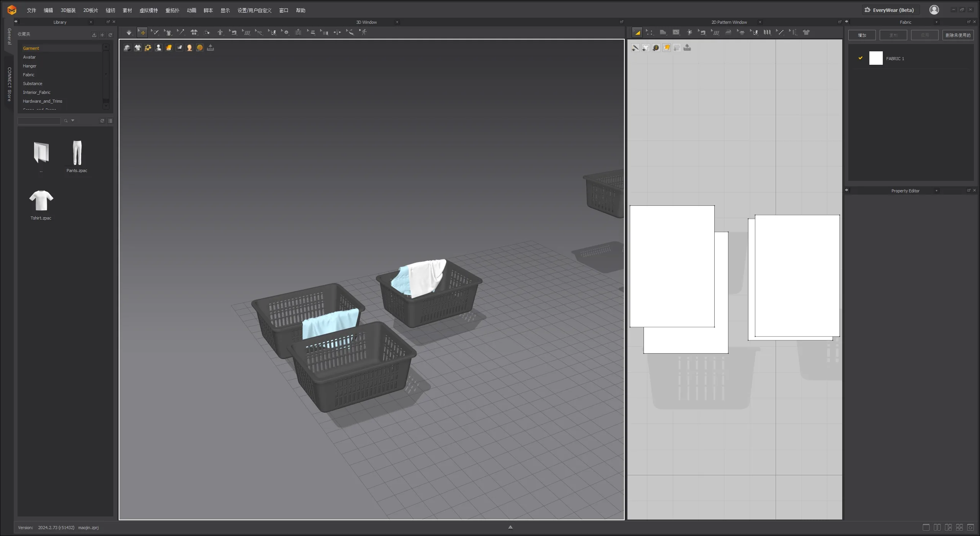980x536 pixels.
Task: Select the Avatar folder in the library favorites
Action: point(29,57)
